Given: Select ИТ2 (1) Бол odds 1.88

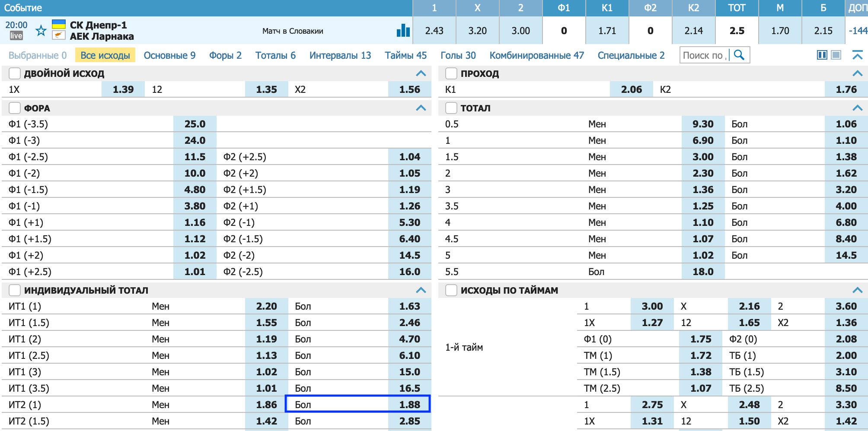Looking at the screenshot, I should (410, 405).
